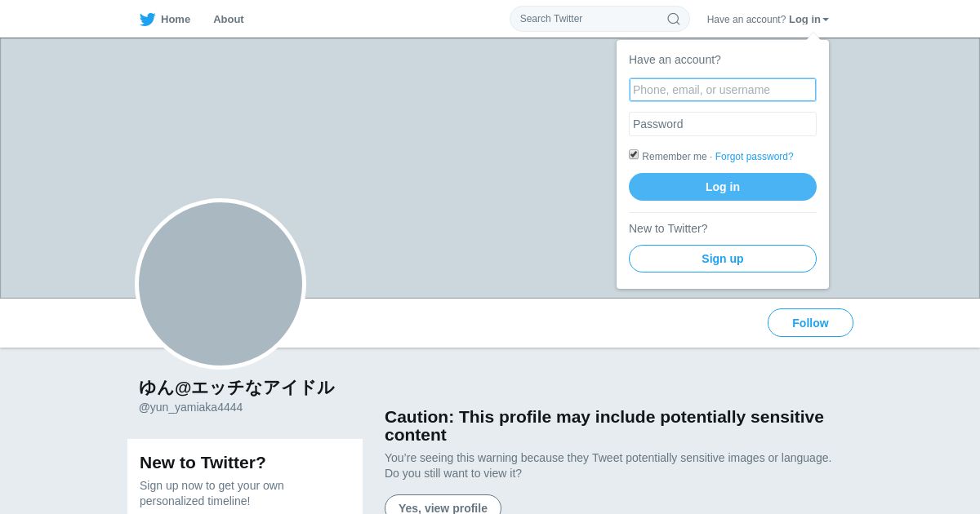Click the sidebar "New to Twitter?" heading
This screenshot has height=514, width=980.
click(203, 463)
